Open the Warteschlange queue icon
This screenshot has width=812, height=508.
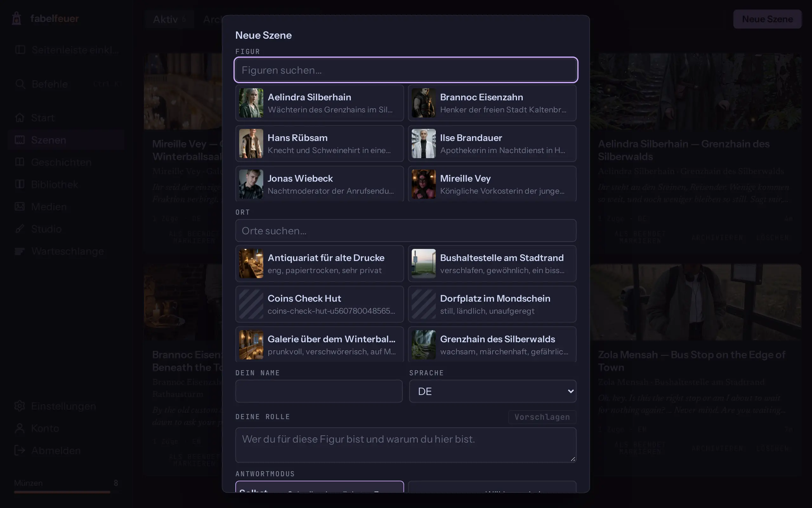[x=20, y=251]
